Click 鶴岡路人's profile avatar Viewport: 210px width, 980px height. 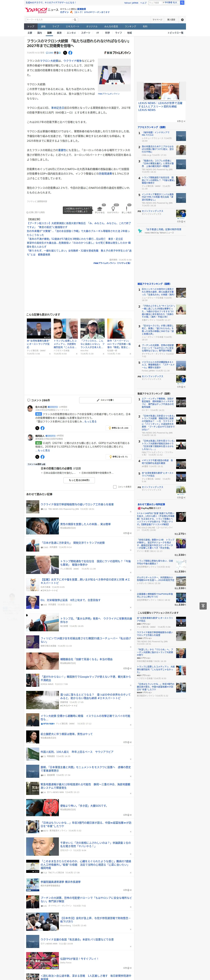click(30, 438)
